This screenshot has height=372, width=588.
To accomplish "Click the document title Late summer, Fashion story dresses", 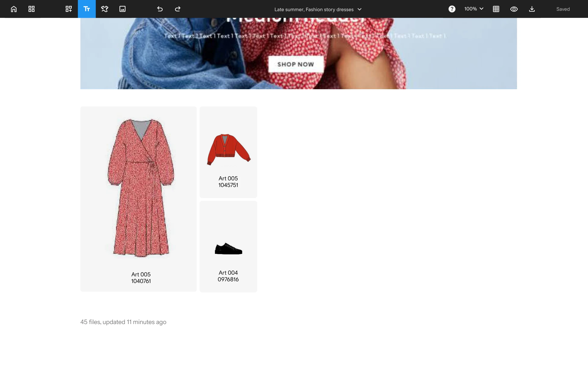I will (x=314, y=9).
